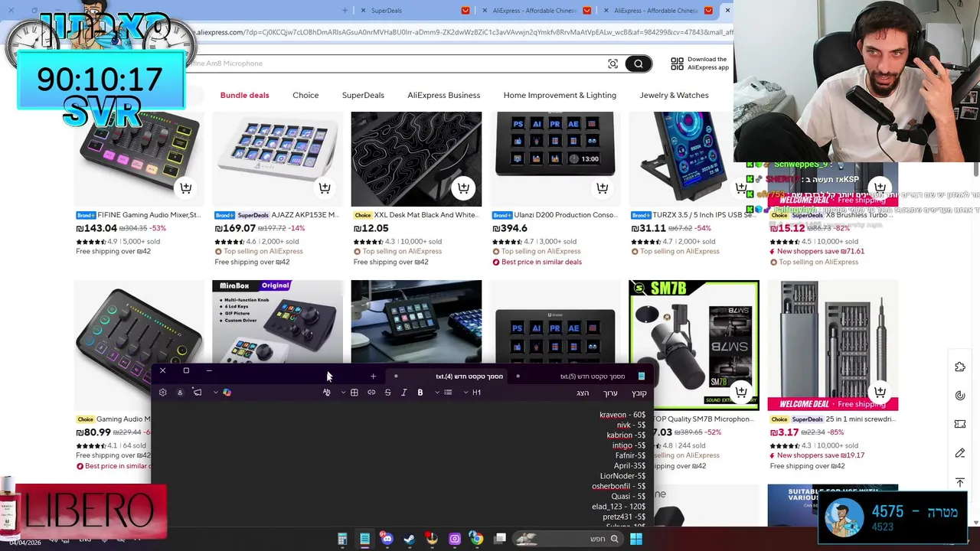
Task: Add Ulanzi D200 console to cart
Action: 603,187
